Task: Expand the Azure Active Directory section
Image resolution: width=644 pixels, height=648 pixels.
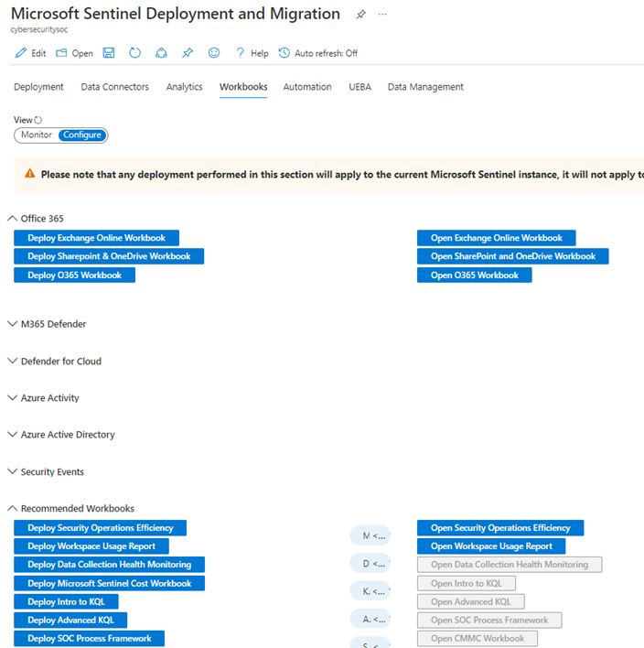Action: (x=13, y=435)
